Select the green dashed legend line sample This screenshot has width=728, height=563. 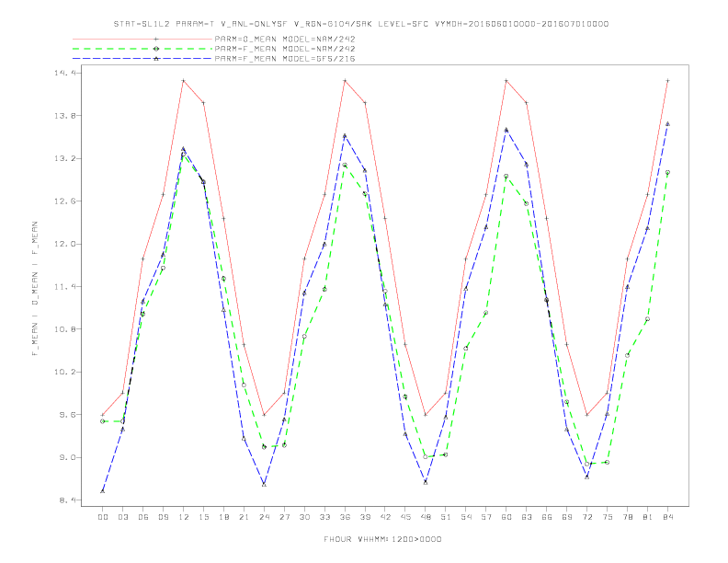[x=142, y=49]
